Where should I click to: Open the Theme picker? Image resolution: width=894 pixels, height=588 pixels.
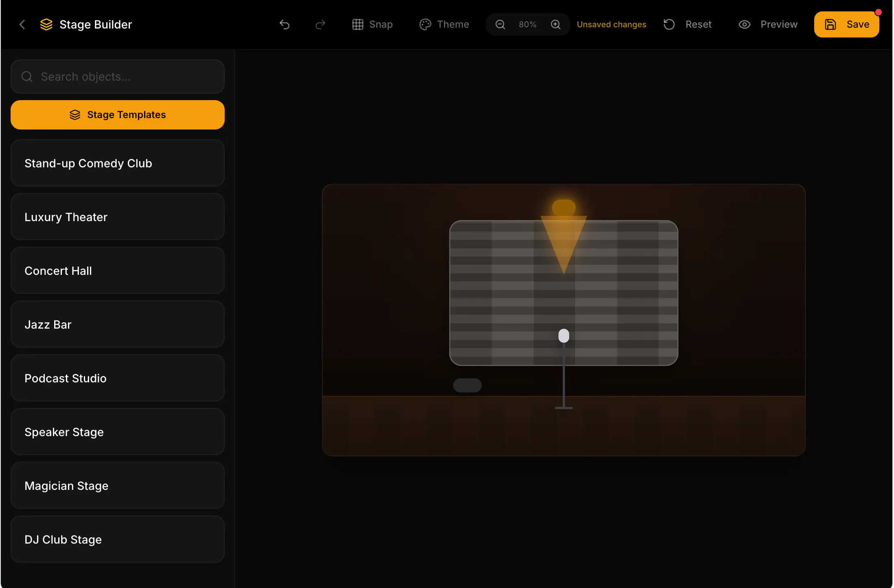click(x=445, y=24)
